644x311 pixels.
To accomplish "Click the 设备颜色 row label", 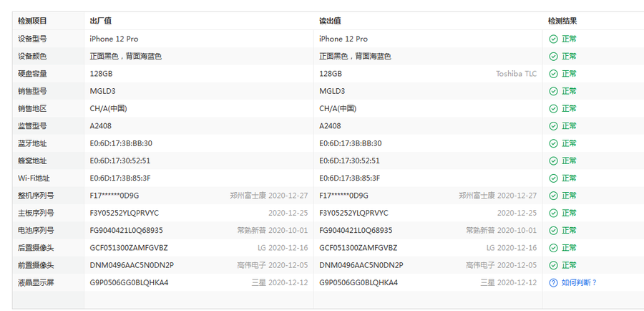I will point(32,57).
